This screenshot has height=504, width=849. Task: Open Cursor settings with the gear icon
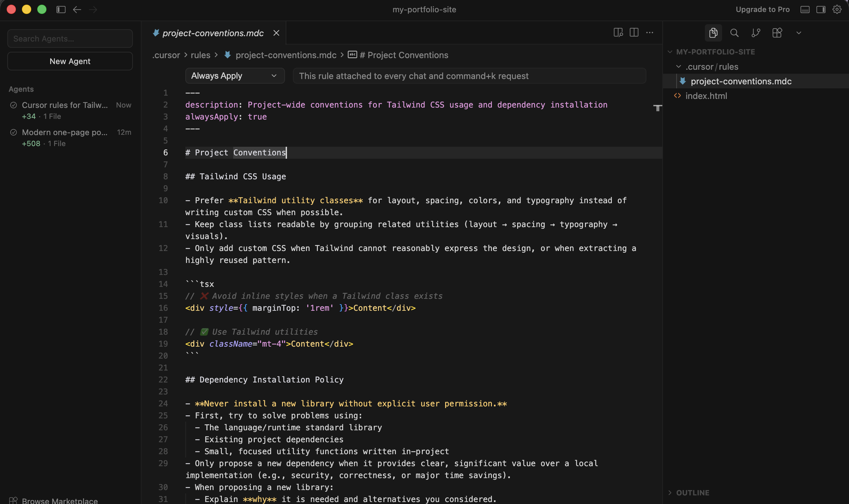coord(837,9)
